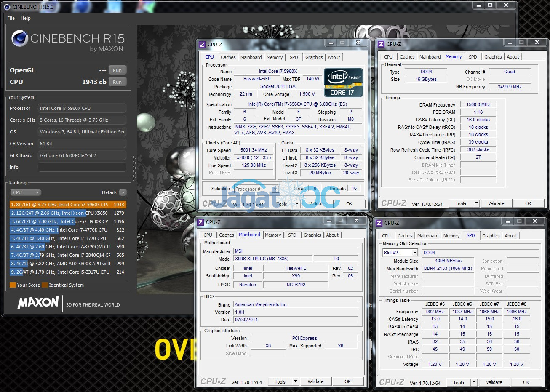Click the MAXON logo at bottom left
The height and width of the screenshot is (392, 550).
[38, 302]
